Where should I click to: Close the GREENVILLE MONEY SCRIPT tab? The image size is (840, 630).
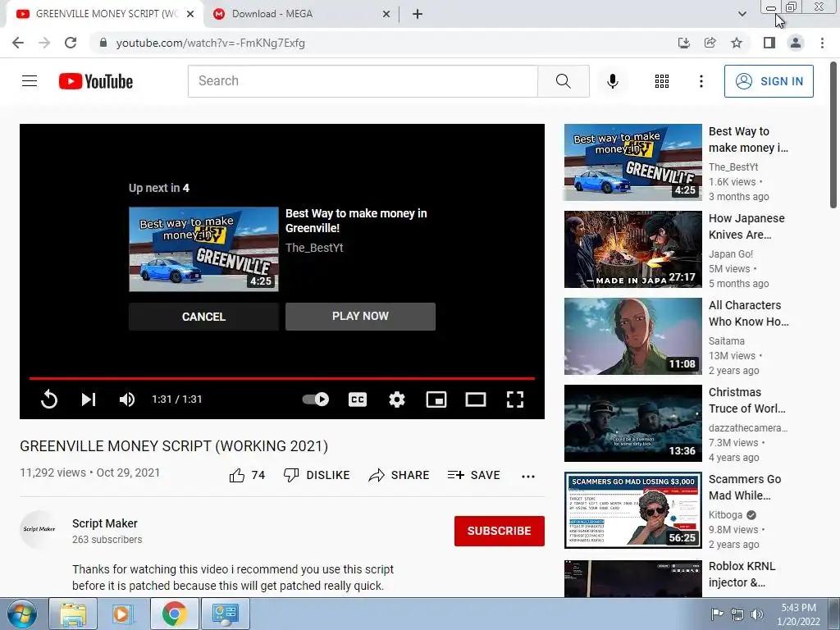point(190,15)
